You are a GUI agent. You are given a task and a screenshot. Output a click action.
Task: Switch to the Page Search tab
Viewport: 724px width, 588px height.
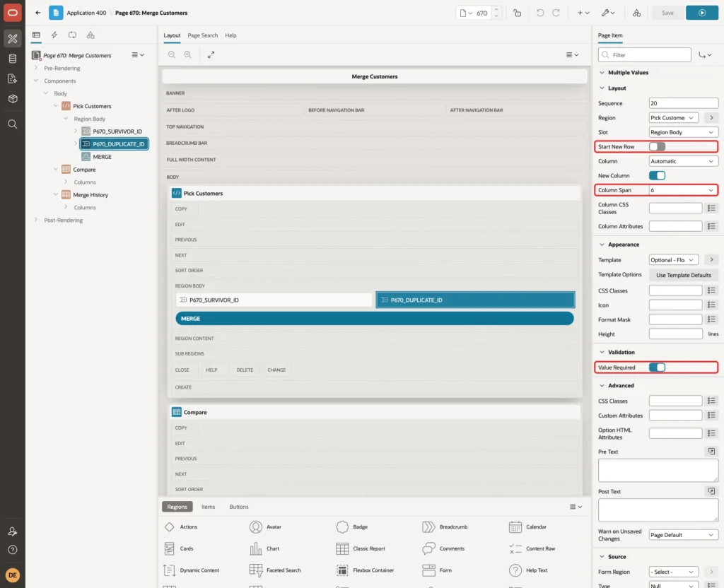[x=202, y=35]
